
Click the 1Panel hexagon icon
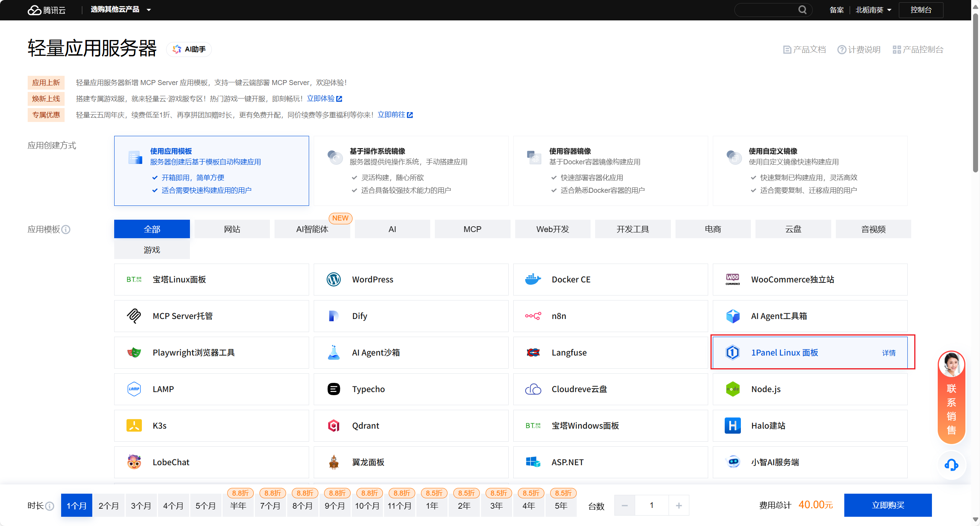(x=732, y=352)
